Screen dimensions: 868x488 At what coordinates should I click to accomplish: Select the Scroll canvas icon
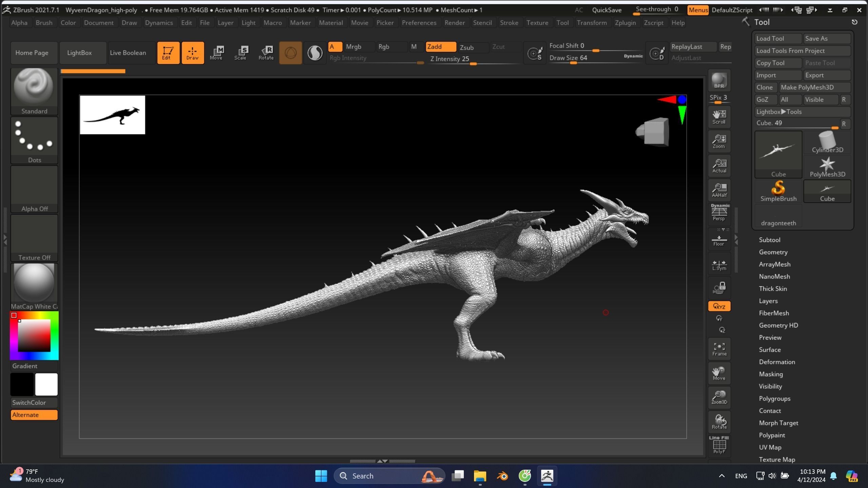click(x=719, y=117)
